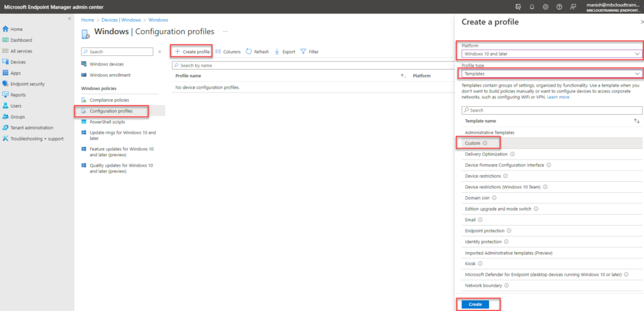
Task: Click the Learn more link
Action: (558, 97)
